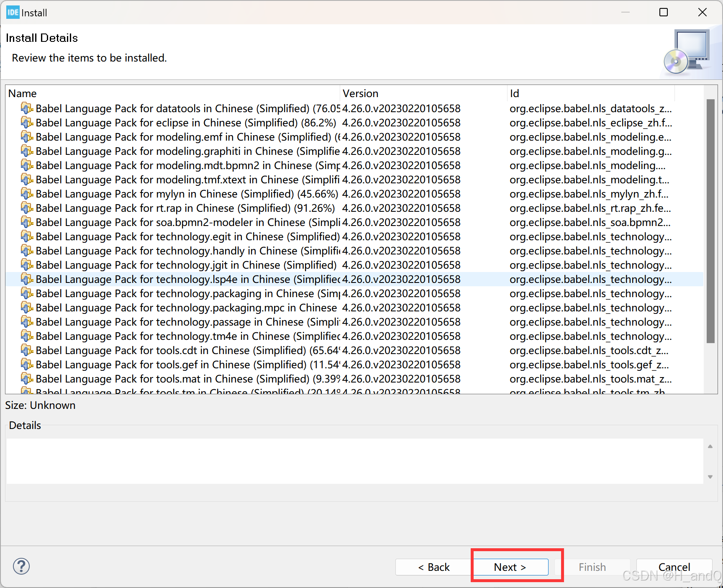Proceed with the Next button
This screenshot has height=588, width=723.
point(510,567)
